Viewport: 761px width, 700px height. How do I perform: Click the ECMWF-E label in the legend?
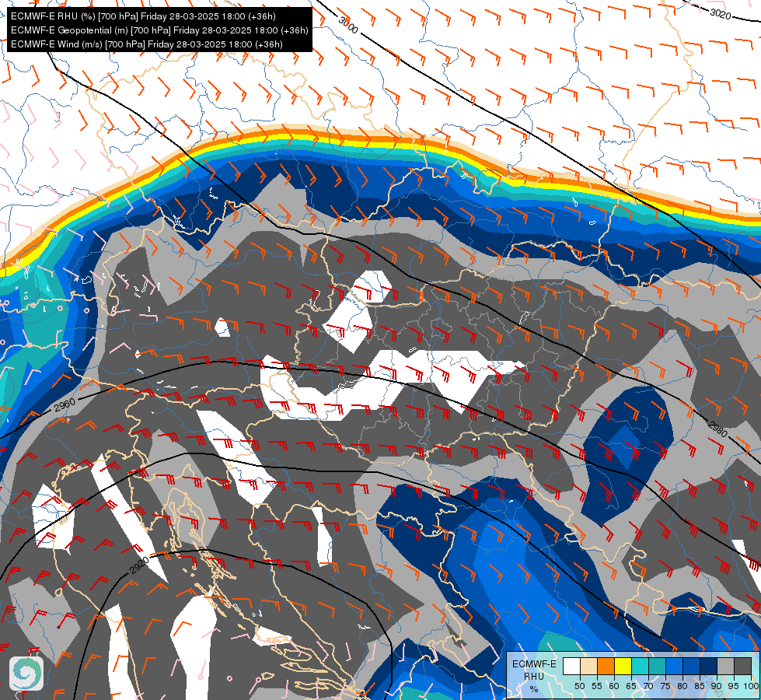pyautogui.click(x=534, y=664)
